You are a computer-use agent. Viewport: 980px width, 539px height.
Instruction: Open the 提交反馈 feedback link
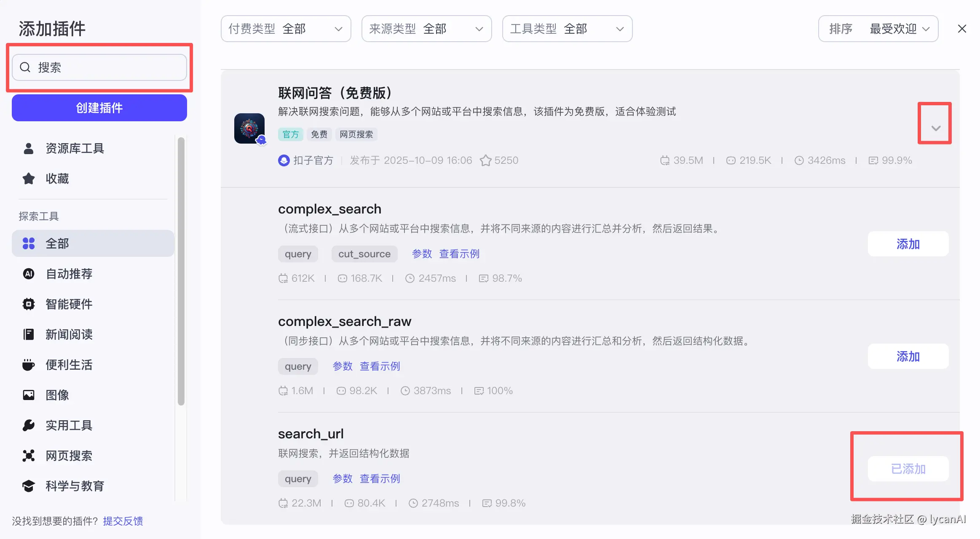pos(123,520)
